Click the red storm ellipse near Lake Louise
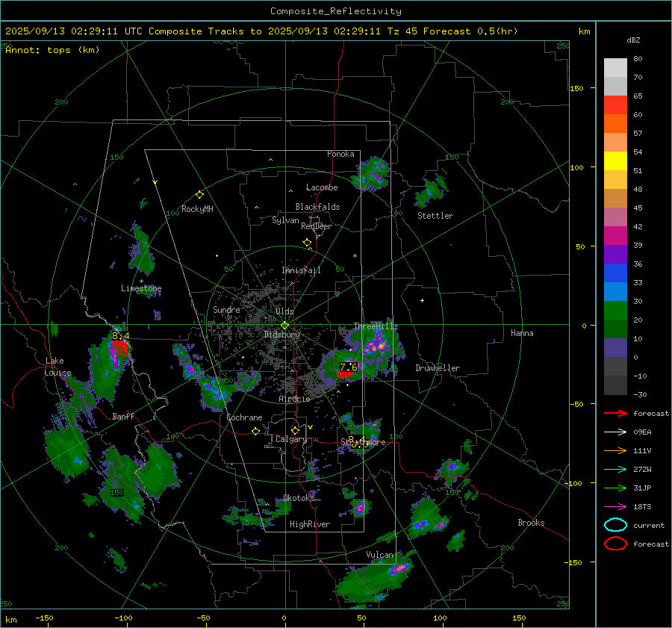This screenshot has height=628, width=672. (x=120, y=348)
